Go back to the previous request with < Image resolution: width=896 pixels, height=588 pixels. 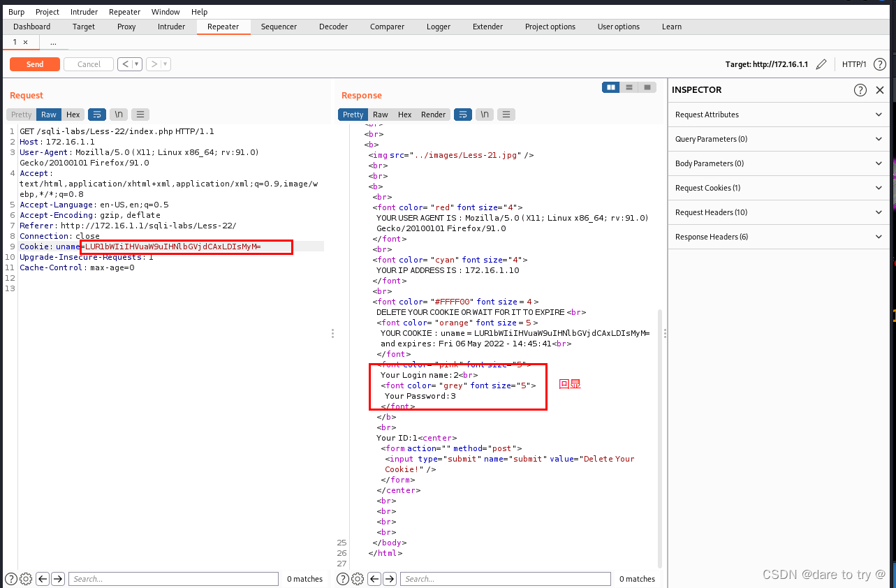click(x=124, y=64)
